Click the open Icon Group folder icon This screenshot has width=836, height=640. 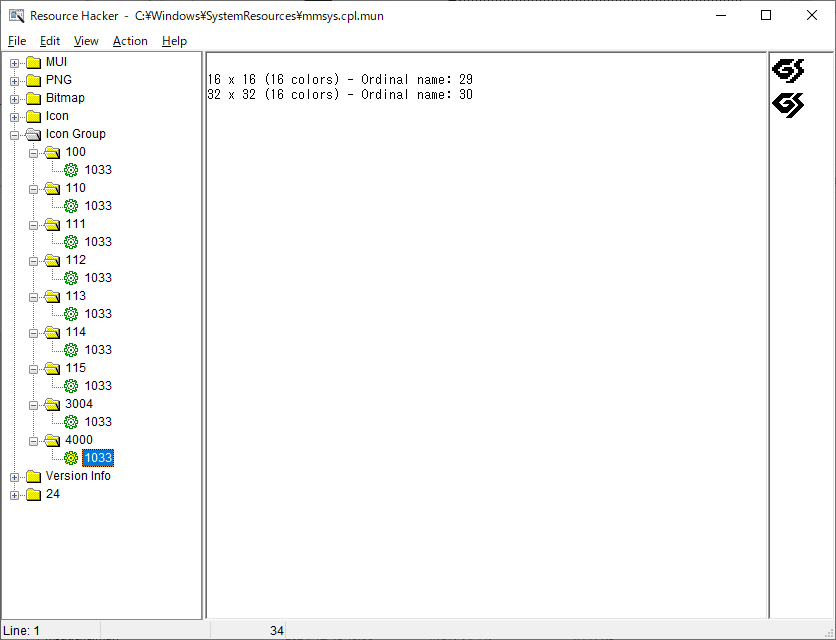pos(34,134)
